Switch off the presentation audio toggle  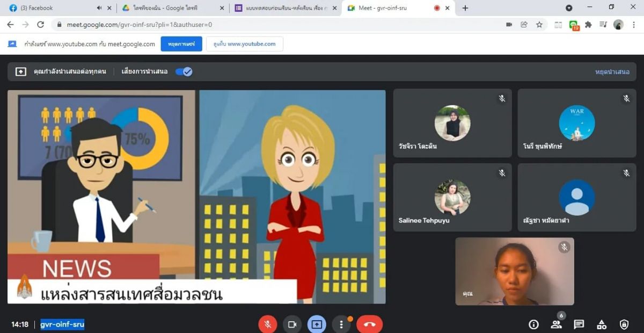[x=184, y=71]
